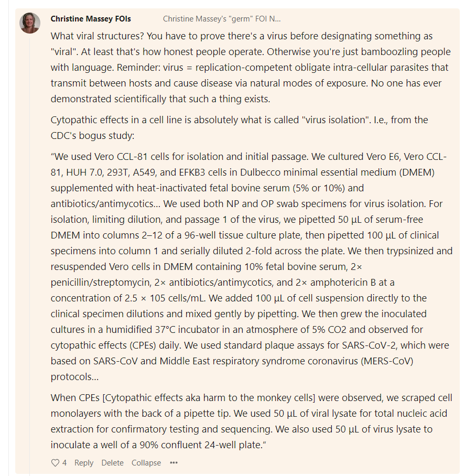Click the quoted paragraph starting "We used Vero CCL-81"
476x476 pixels.
click(x=252, y=266)
